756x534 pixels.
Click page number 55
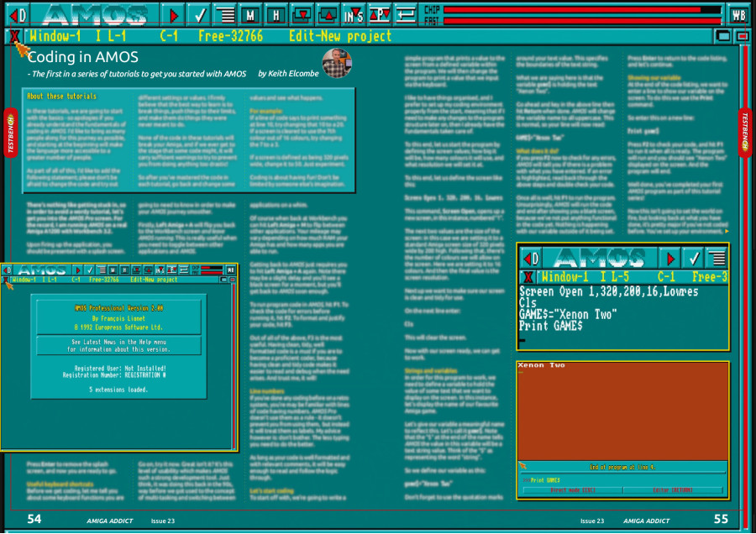[721, 519]
